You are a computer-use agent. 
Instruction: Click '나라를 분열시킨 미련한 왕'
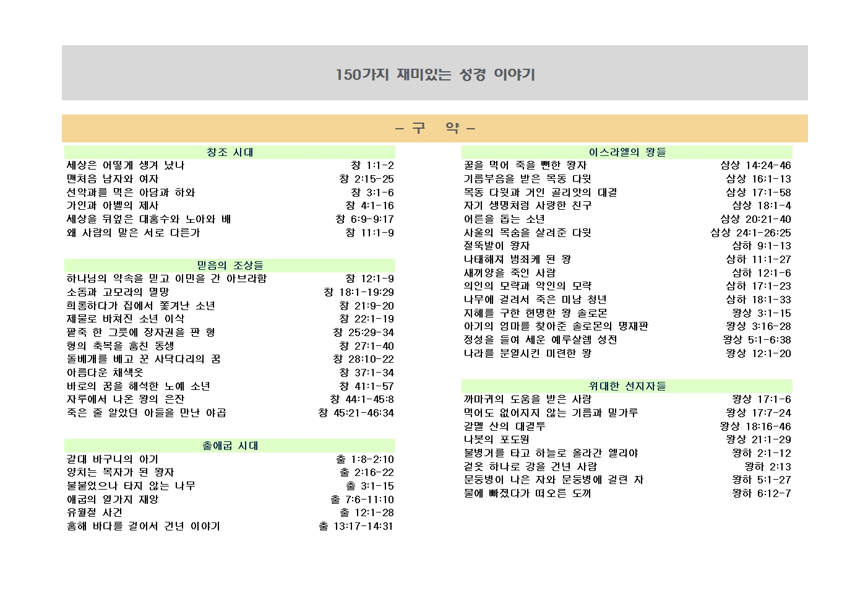coord(528,353)
